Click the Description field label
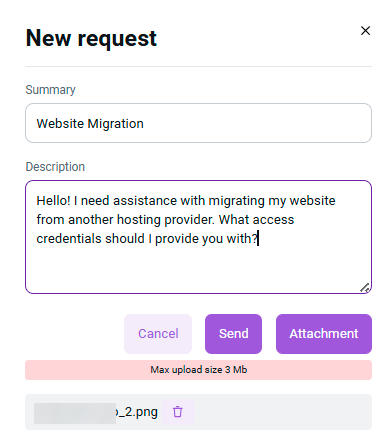Image resolution: width=388 pixels, height=441 pixels. click(55, 167)
